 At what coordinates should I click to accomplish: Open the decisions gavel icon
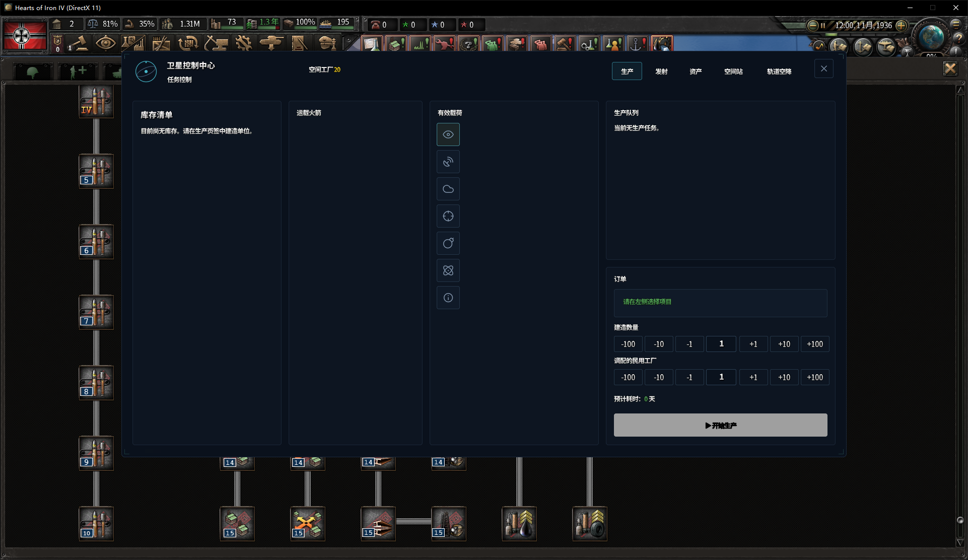79,44
